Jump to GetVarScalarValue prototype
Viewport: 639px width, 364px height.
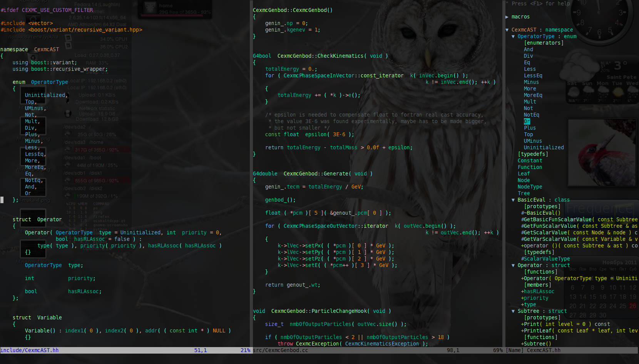[x=579, y=239]
